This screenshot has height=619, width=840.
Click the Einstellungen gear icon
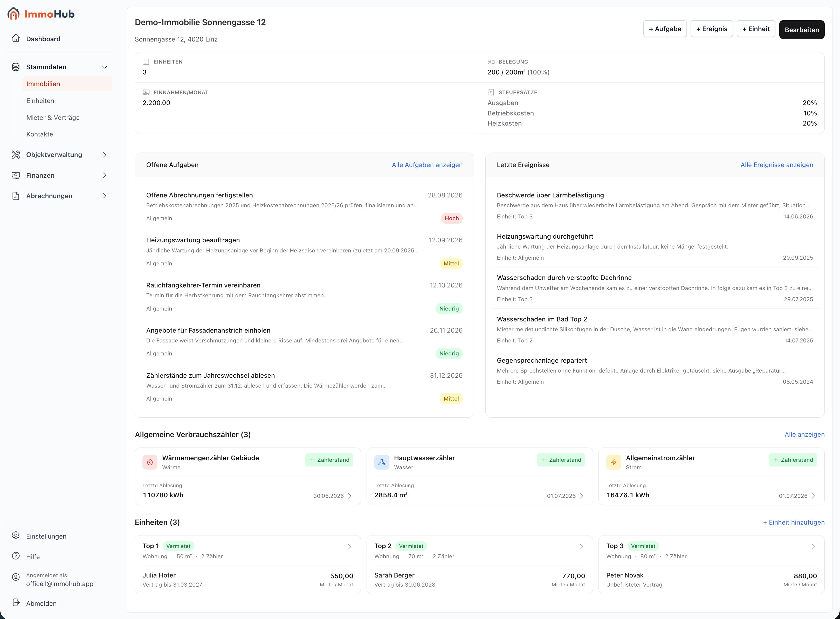pyautogui.click(x=16, y=535)
